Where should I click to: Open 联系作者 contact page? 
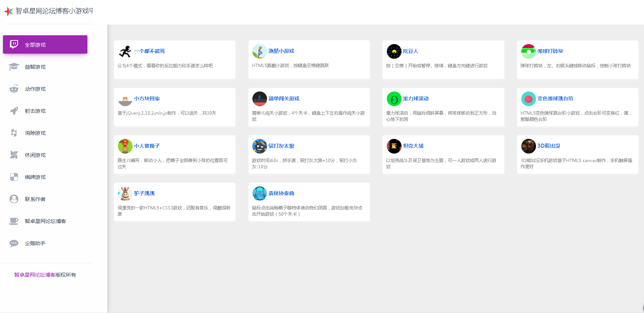(35, 199)
